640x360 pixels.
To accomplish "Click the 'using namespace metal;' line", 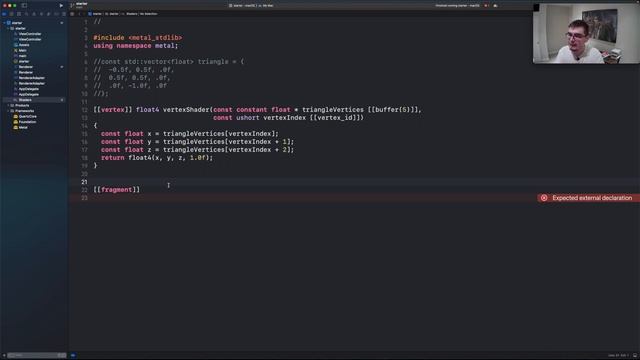I will (136, 46).
